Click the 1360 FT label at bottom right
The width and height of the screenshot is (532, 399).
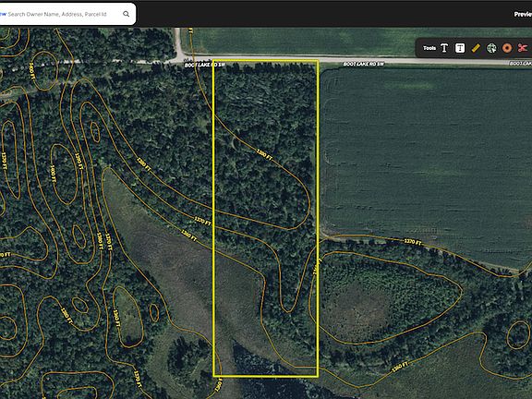coord(400,367)
